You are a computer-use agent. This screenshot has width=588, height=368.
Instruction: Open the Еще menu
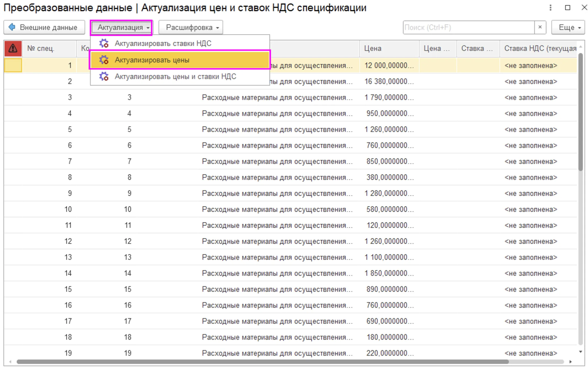(x=568, y=27)
